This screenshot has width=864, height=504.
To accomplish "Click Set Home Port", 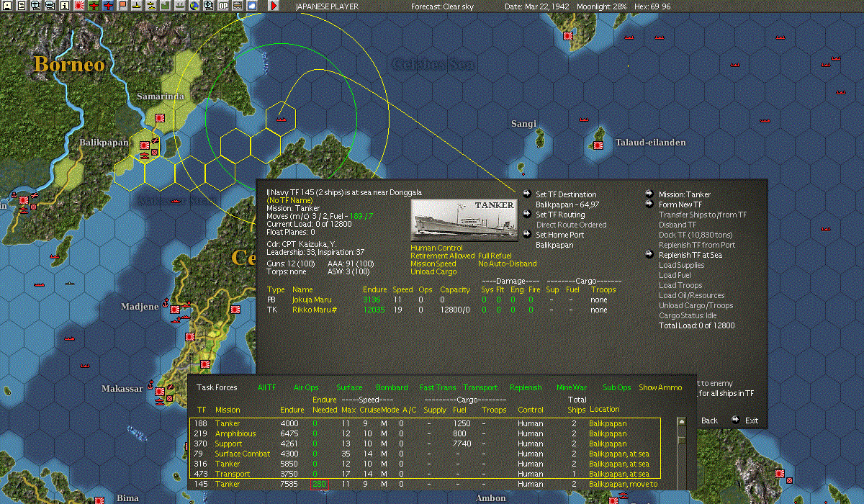I will tap(559, 235).
